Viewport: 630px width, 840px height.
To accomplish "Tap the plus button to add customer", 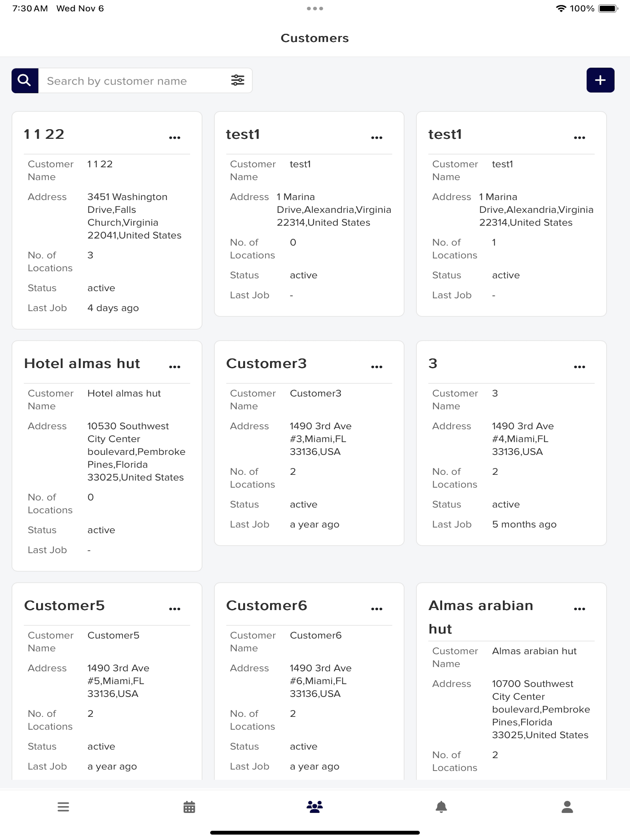I will (x=600, y=80).
